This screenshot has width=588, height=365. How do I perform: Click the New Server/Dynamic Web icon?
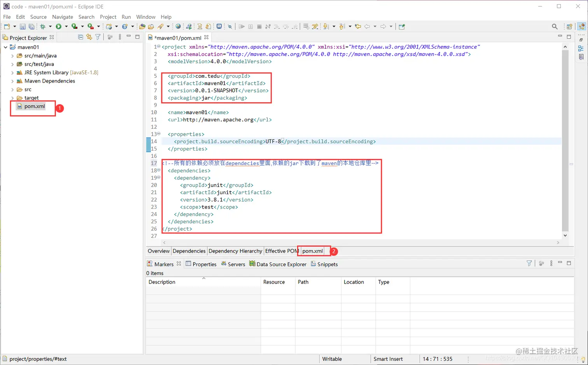[109, 26]
